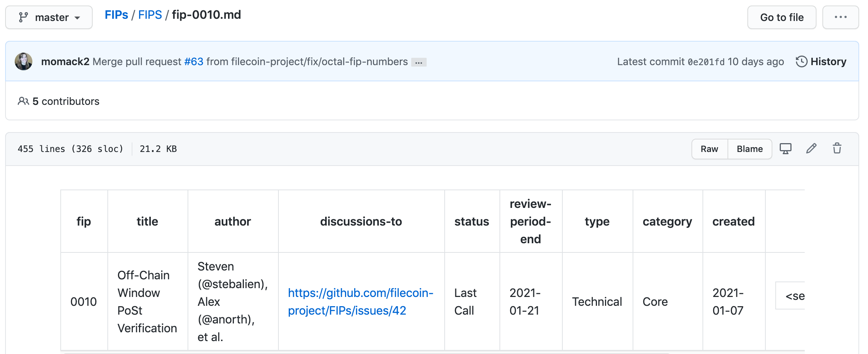
Task: Click the History clock icon
Action: tap(801, 61)
